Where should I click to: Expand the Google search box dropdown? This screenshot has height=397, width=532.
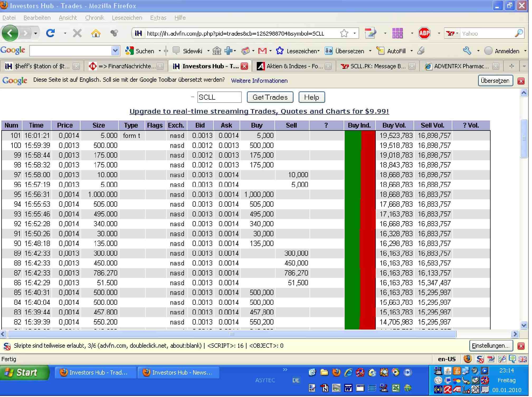tap(116, 51)
